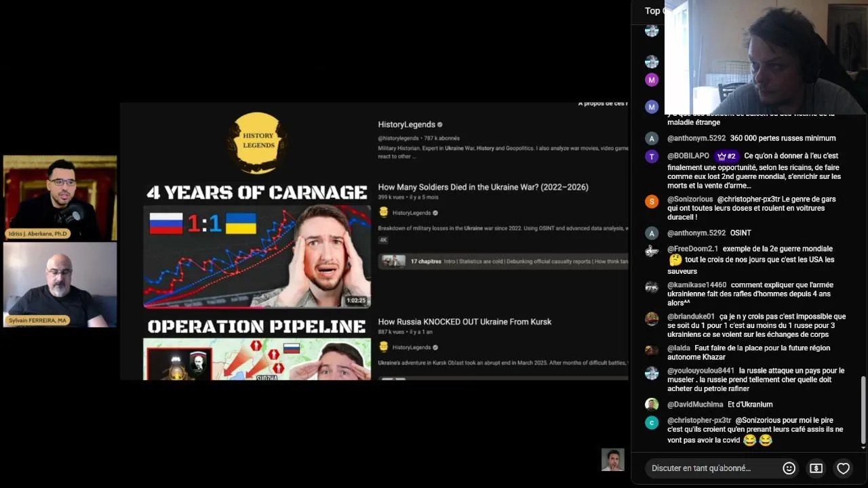Click the verified badge beside the large HistoryLegends title
868x488 pixels.
440,125
